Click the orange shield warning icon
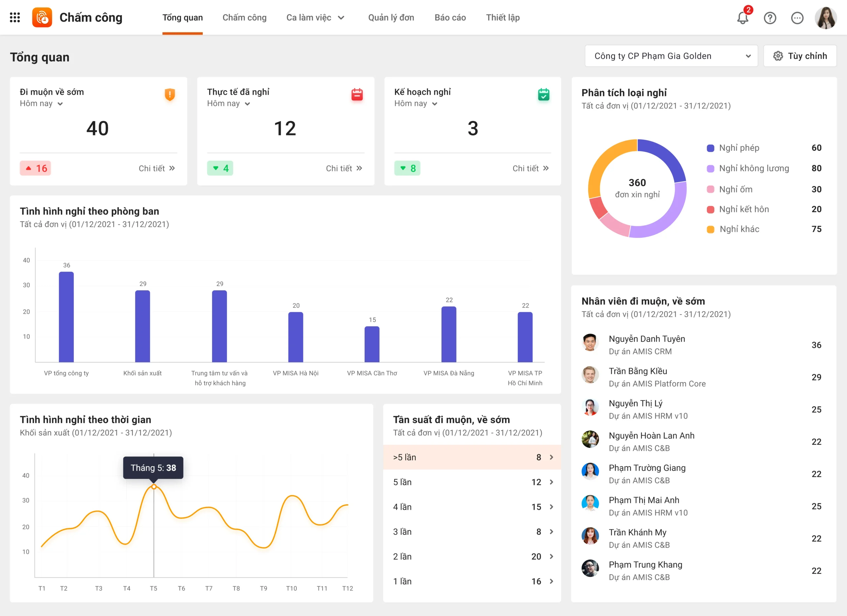This screenshot has width=847, height=616. click(170, 94)
